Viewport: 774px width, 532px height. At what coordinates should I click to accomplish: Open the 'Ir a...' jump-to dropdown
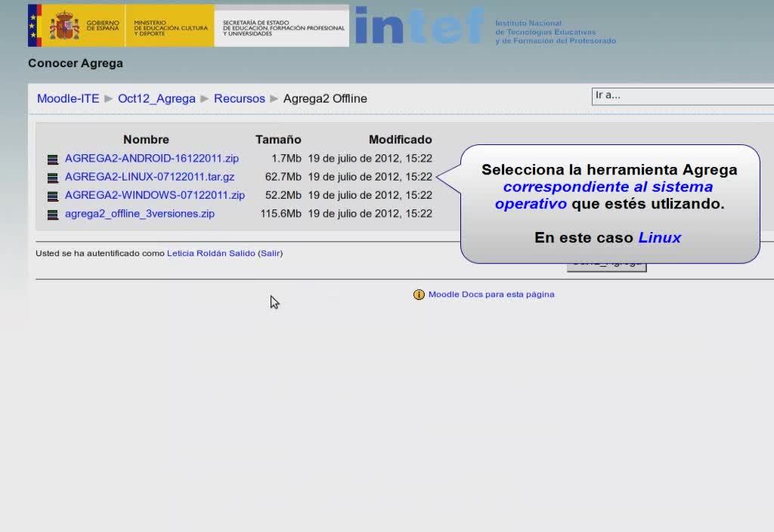683,96
